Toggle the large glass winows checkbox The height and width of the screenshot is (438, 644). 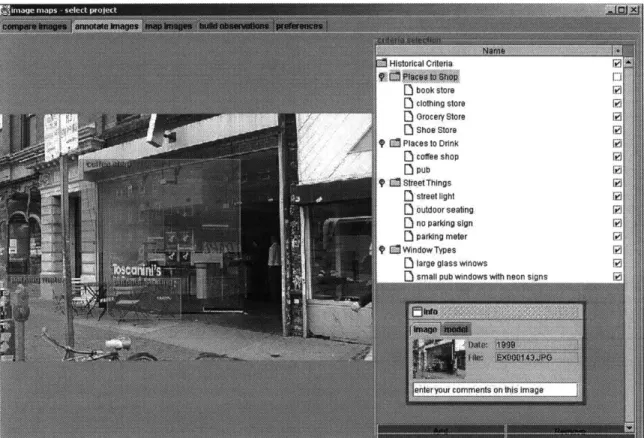[617, 263]
